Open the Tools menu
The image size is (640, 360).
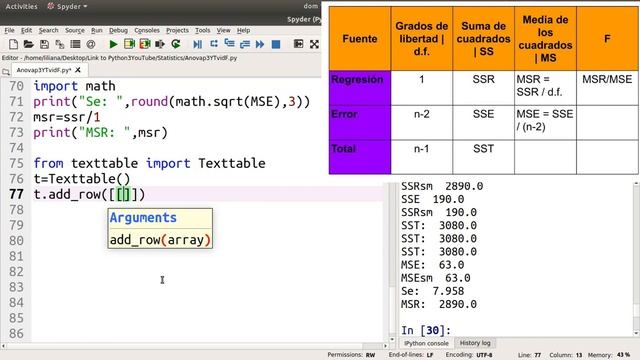[x=202, y=30]
